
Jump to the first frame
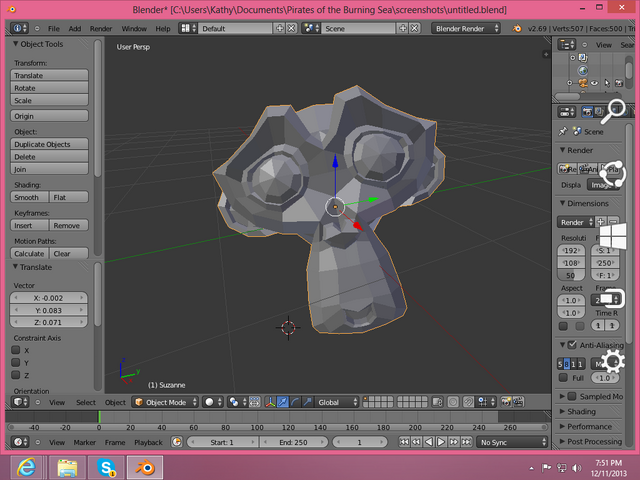(404, 442)
